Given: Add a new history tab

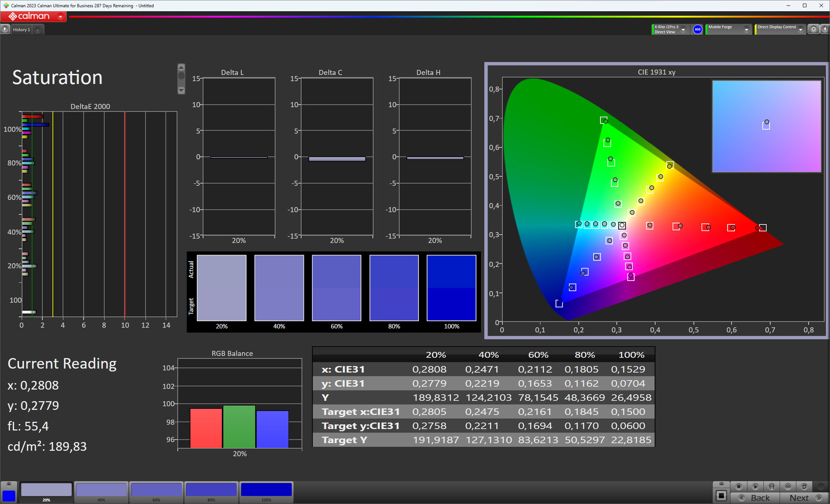Looking at the screenshot, I should coord(38,30).
